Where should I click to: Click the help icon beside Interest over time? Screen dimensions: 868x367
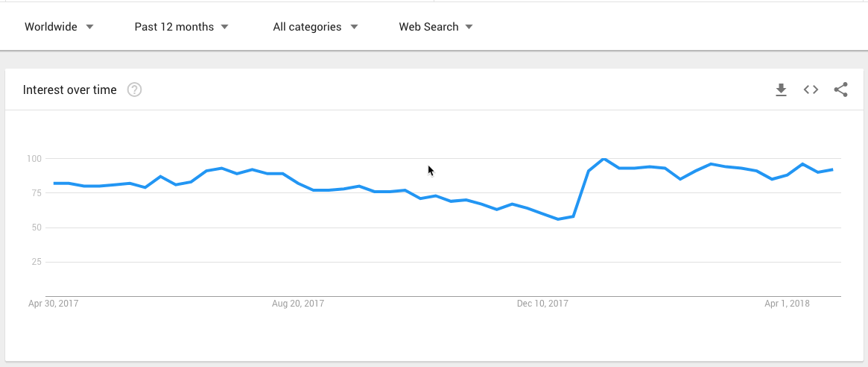coord(134,90)
